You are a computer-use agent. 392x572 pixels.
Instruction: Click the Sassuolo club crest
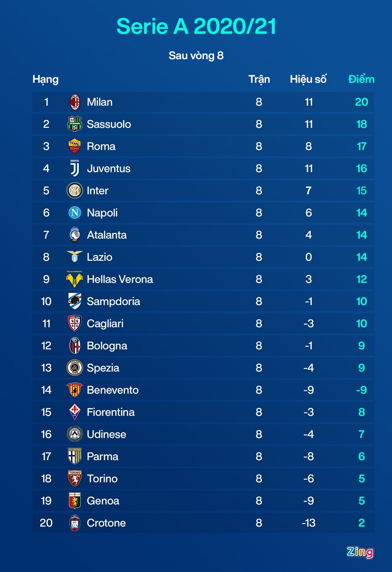[x=75, y=124]
